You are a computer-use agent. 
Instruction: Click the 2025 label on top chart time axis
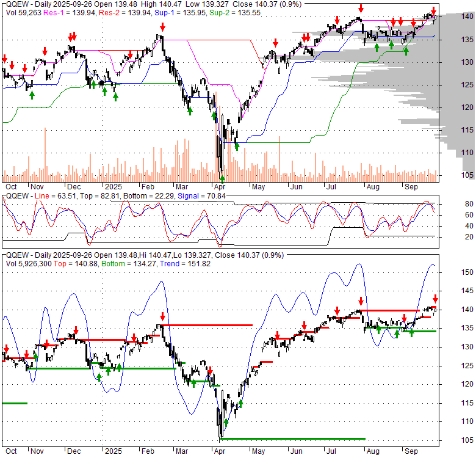[x=114, y=187]
